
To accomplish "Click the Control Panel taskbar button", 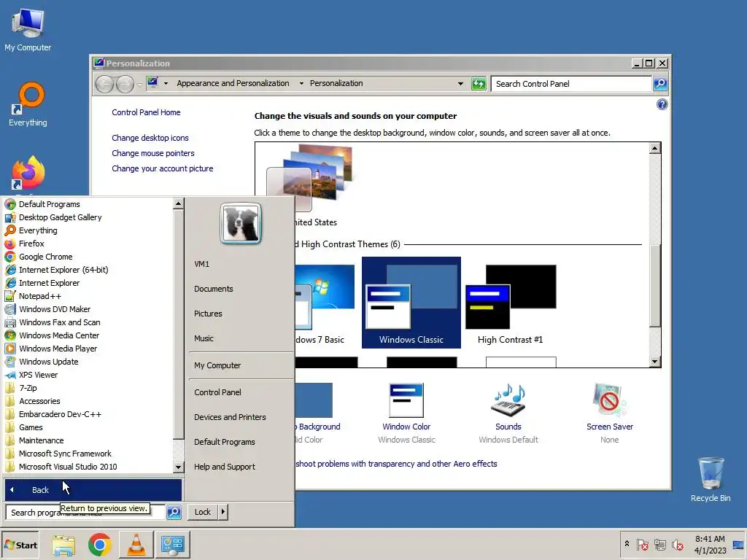I will (172, 545).
